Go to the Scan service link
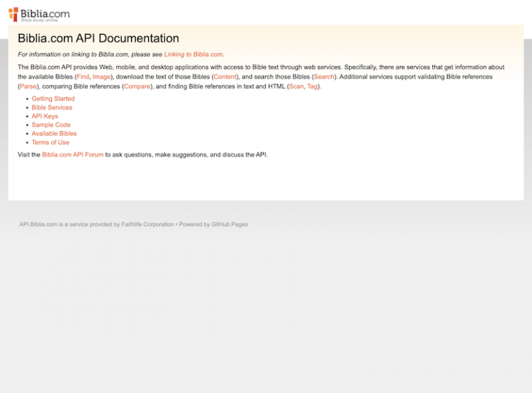532x393 pixels. tap(296, 87)
